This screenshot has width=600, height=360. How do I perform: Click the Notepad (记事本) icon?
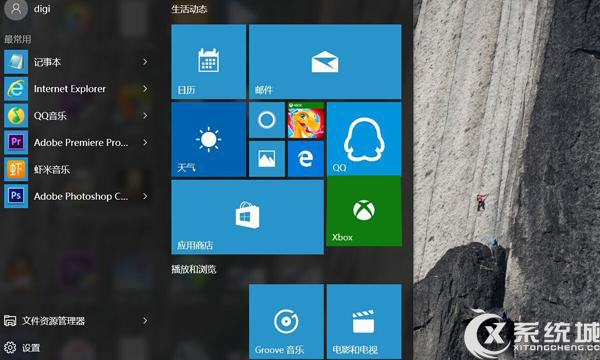point(16,62)
